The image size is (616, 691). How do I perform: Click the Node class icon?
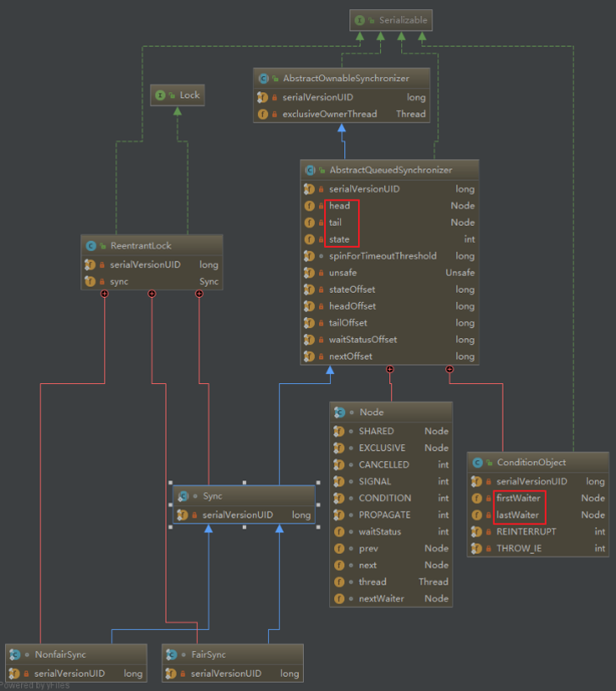click(x=339, y=413)
